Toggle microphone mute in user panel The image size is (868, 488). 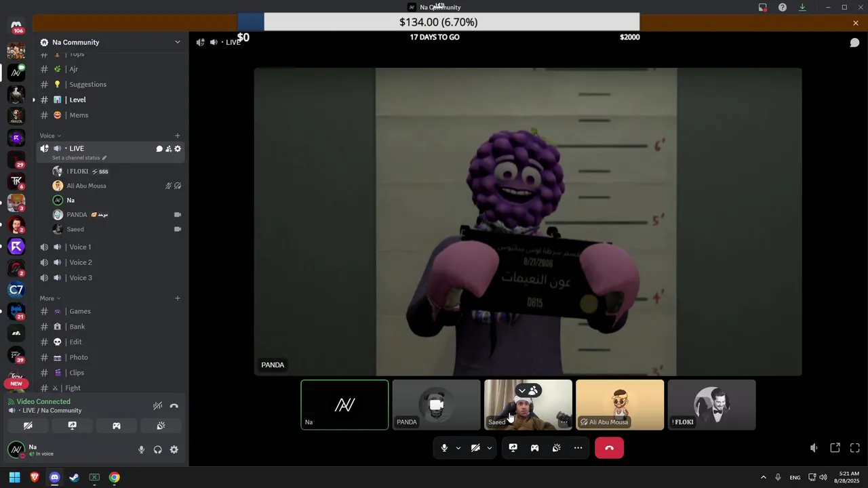[142, 449]
